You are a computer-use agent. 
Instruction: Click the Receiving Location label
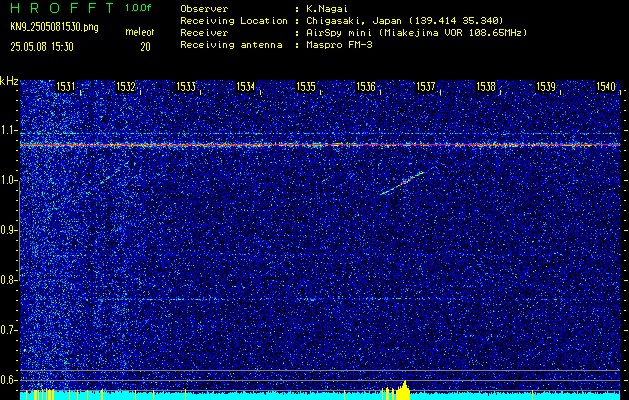[x=233, y=21]
